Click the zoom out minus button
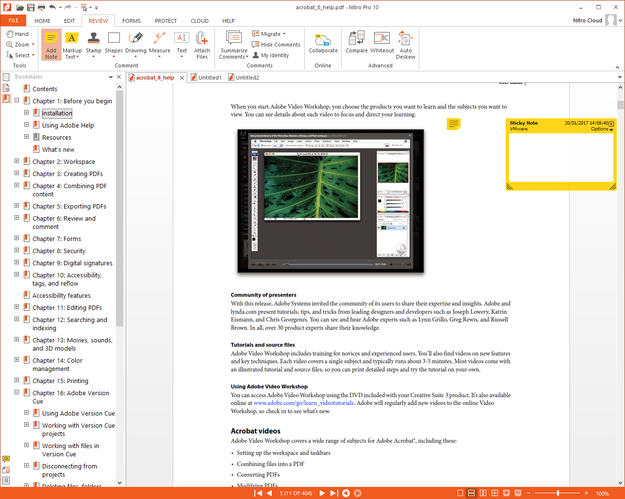Viewport: 625px width, 499px height. [x=529, y=493]
